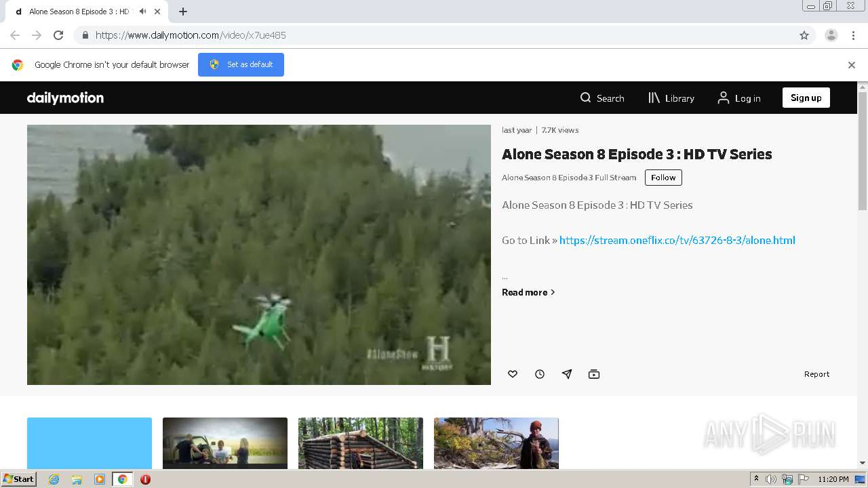The height and width of the screenshot is (488, 868).
Task: Open the Search icon in header
Action: click(x=601, y=98)
